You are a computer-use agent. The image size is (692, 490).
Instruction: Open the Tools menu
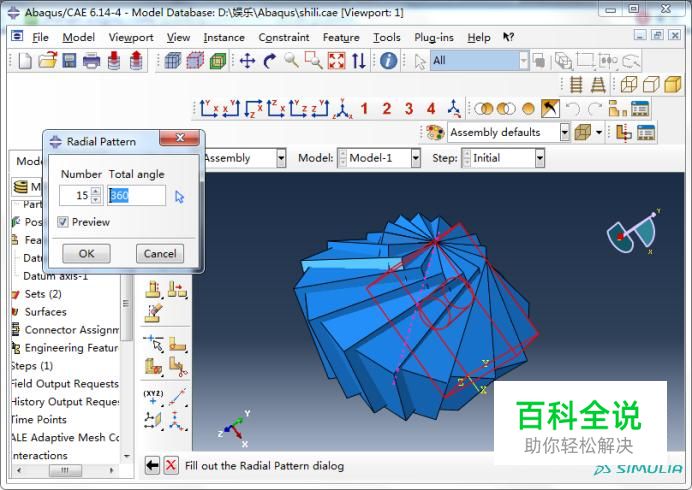387,38
